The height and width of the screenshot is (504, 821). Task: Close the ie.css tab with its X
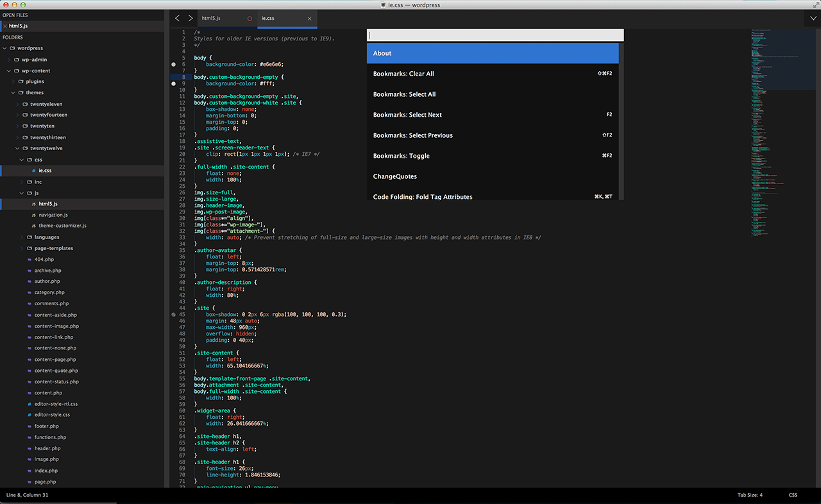(x=309, y=18)
